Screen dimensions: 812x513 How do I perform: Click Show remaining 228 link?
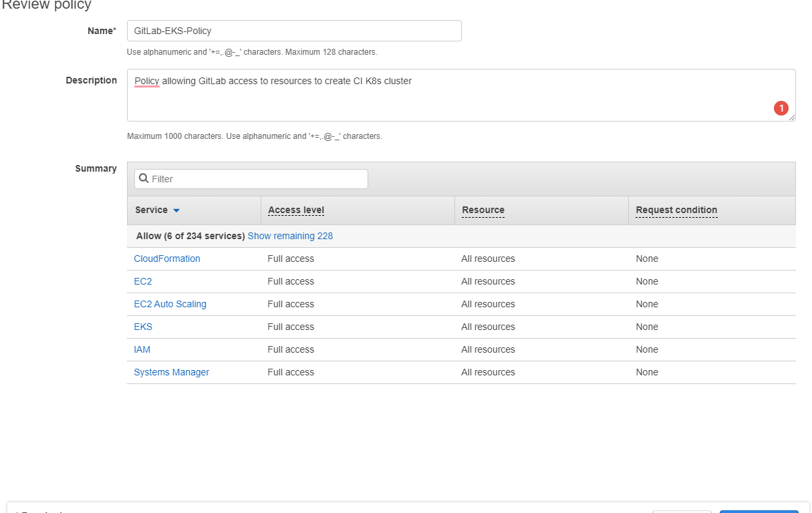[290, 236]
